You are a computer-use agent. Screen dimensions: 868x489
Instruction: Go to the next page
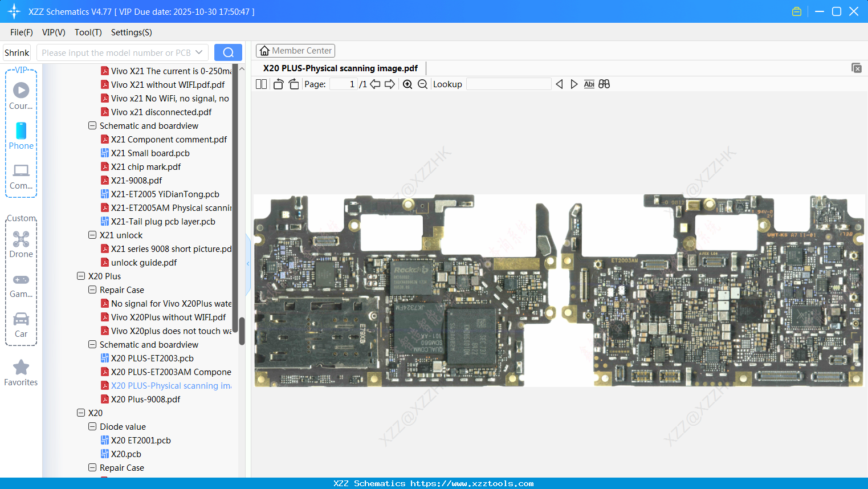[x=390, y=84]
